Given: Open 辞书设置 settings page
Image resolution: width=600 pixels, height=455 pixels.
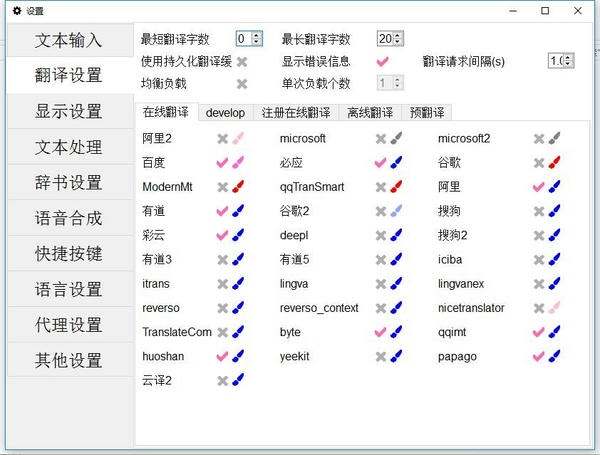Looking at the screenshot, I should tap(70, 183).
